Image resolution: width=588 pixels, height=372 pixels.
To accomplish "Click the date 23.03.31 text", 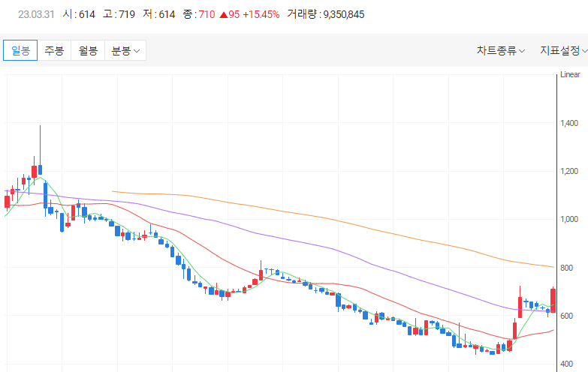I will point(36,14).
